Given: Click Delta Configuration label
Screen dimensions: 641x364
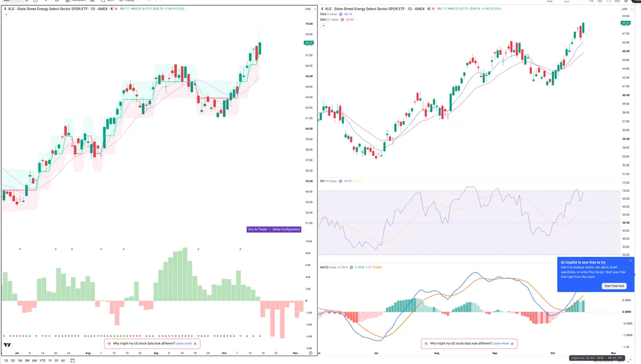Looking at the screenshot, I should point(286,230).
